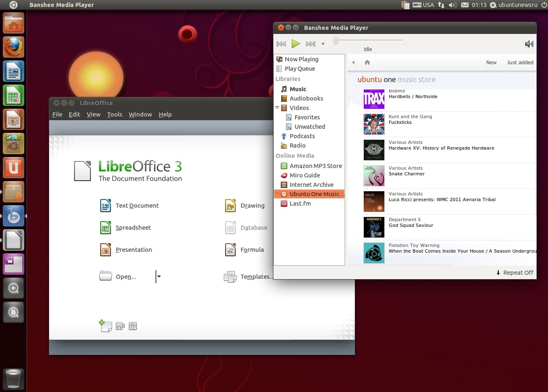The height and width of the screenshot is (392, 548).
Task: Create a new Text Document
Action: 129,206
